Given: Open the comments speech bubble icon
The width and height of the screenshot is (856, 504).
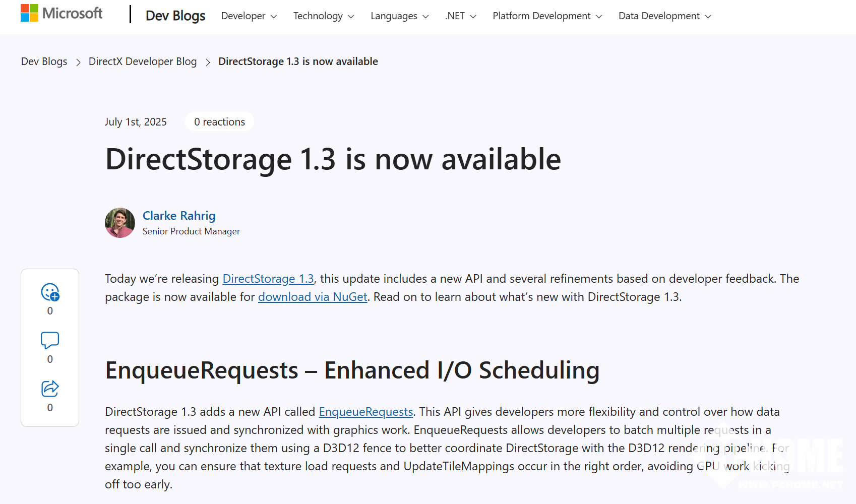Looking at the screenshot, I should coord(50,341).
